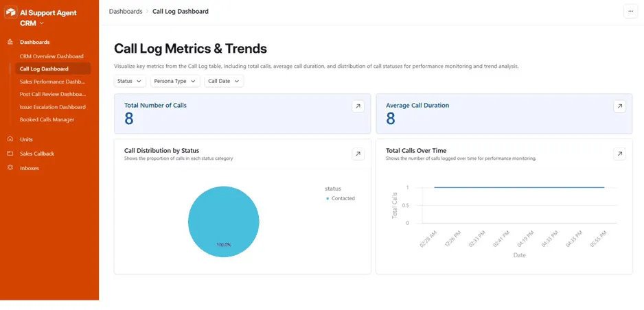
Task: Open the more options ellipsis menu
Action: [631, 12]
